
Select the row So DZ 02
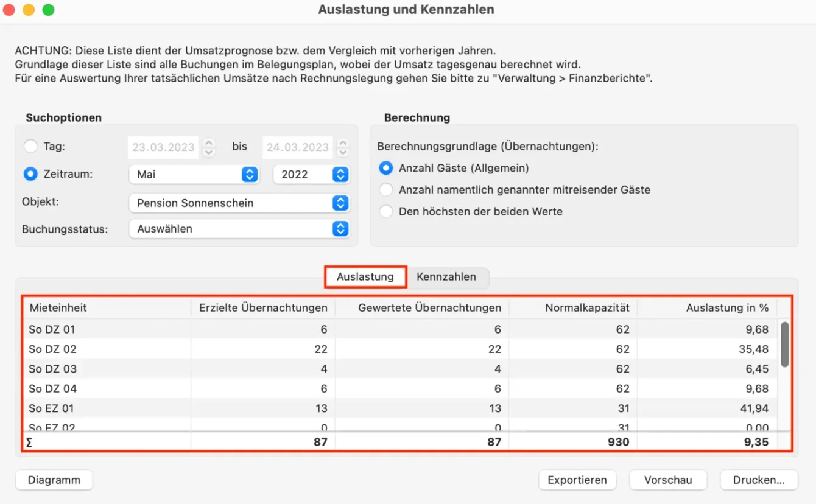tap(400, 349)
